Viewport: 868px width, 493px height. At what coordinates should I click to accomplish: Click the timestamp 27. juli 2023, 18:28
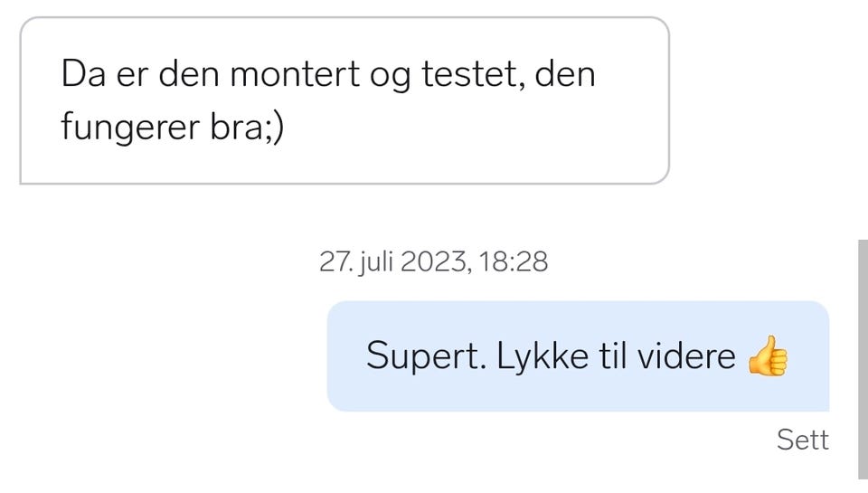click(433, 262)
